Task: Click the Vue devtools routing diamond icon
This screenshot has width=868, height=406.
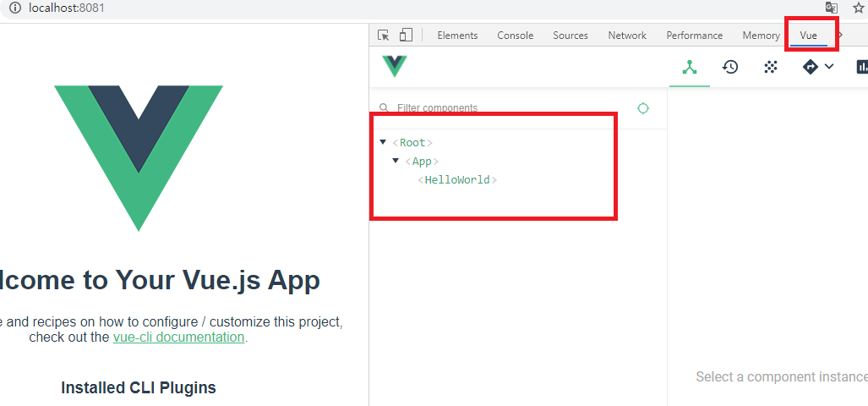Action: click(811, 67)
